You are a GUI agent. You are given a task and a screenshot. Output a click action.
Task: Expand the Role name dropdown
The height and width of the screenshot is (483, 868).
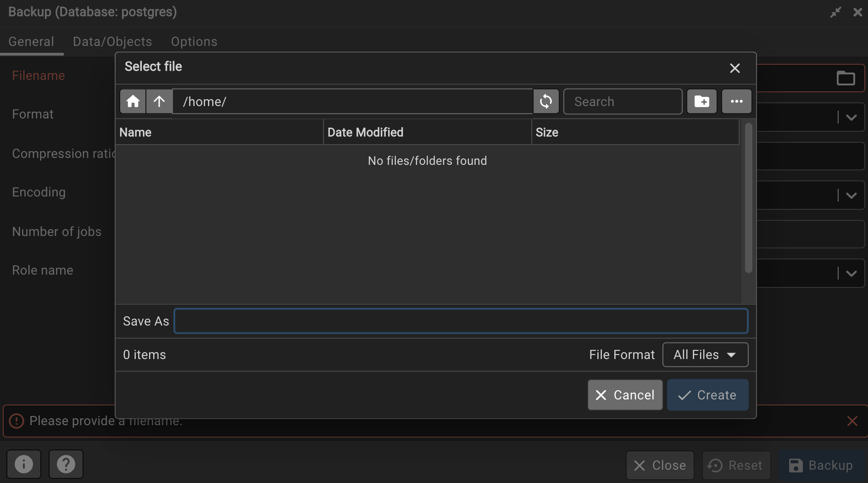(x=852, y=273)
